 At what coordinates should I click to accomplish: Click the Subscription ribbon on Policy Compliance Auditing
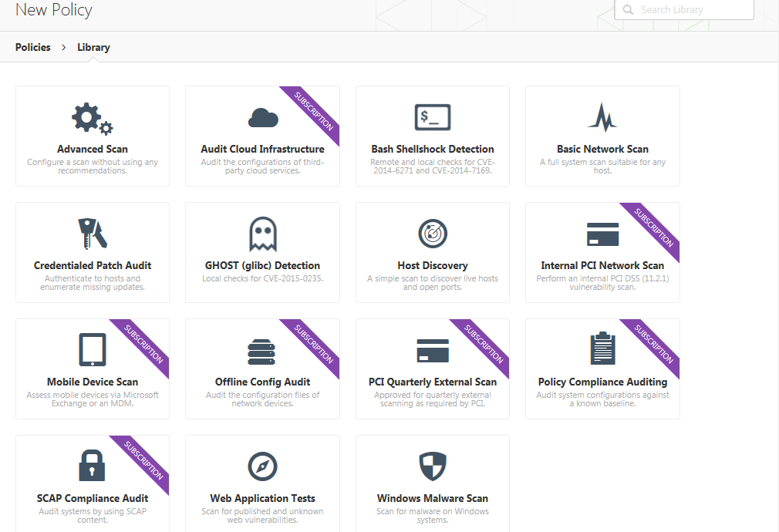pos(654,344)
